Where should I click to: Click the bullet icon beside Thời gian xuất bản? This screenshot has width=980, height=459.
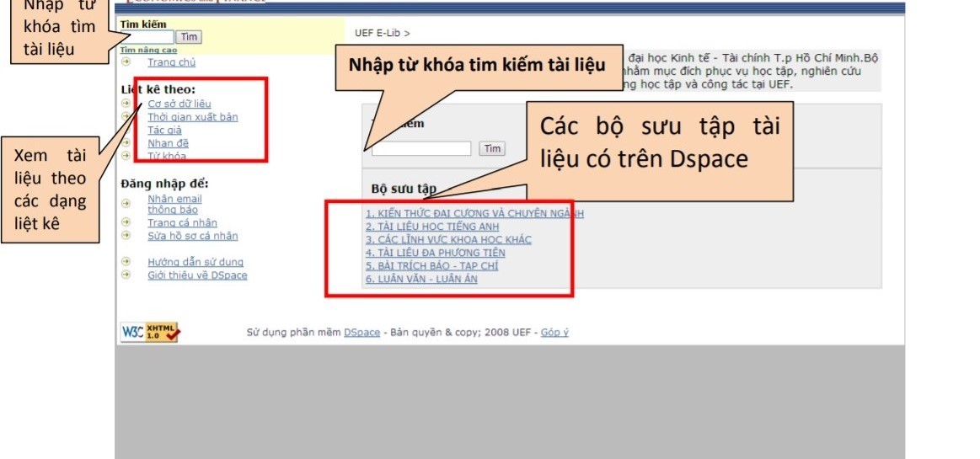pyautogui.click(x=126, y=117)
